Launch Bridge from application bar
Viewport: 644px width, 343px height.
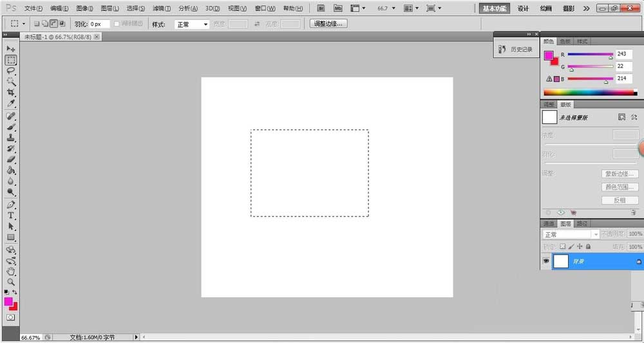(x=321, y=8)
